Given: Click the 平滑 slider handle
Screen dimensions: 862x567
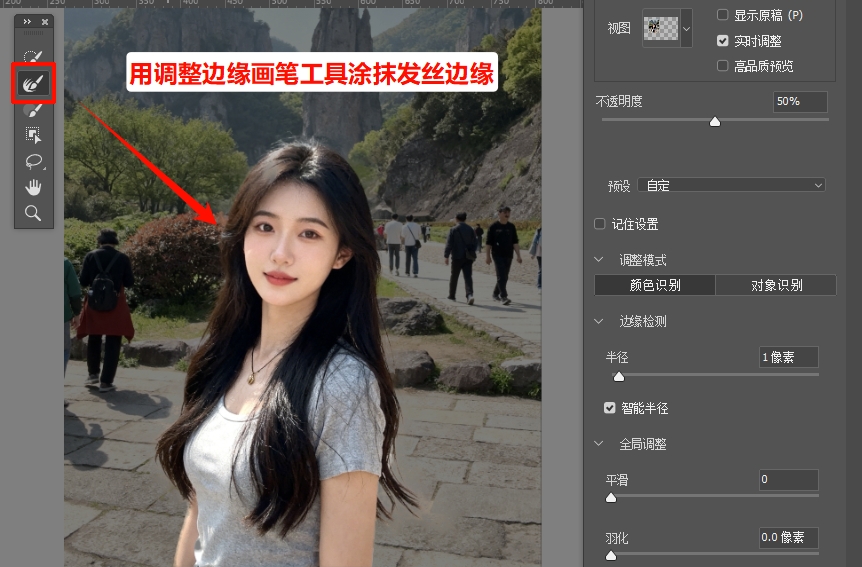Looking at the screenshot, I should (x=611, y=498).
